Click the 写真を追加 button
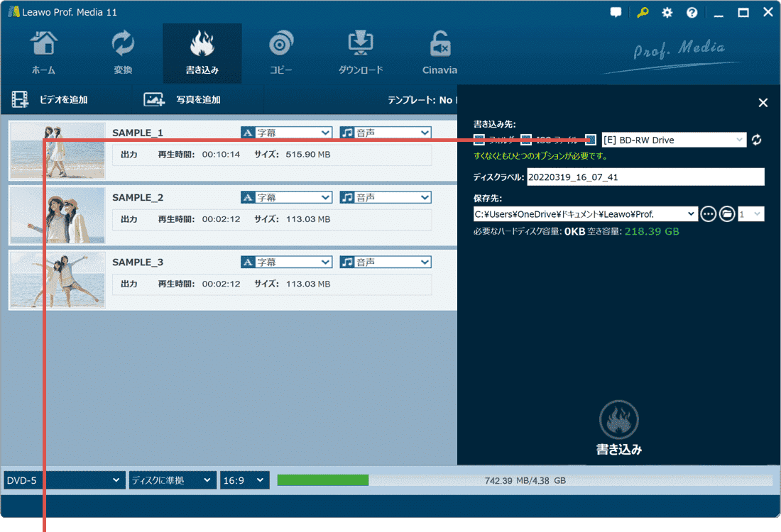781x532 pixels. click(182, 100)
